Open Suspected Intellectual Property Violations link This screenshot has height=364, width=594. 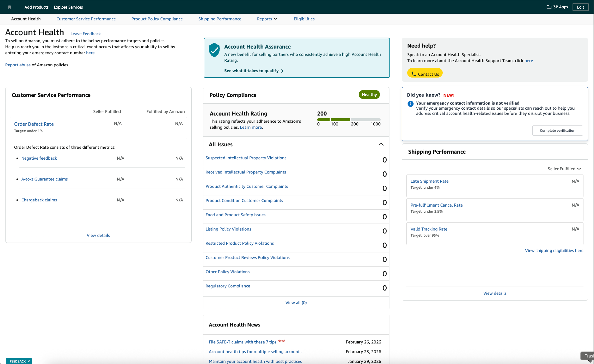point(246,158)
